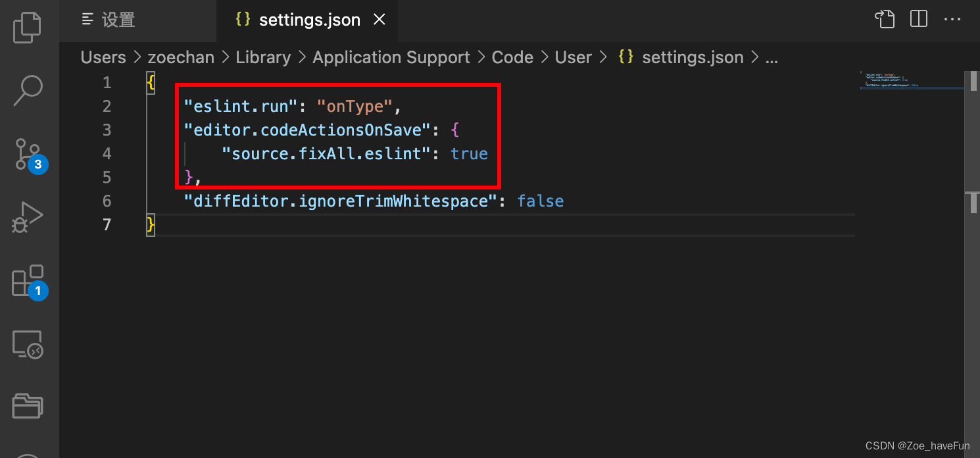Expand the breadcrumb ellipsis after settings.json

772,57
